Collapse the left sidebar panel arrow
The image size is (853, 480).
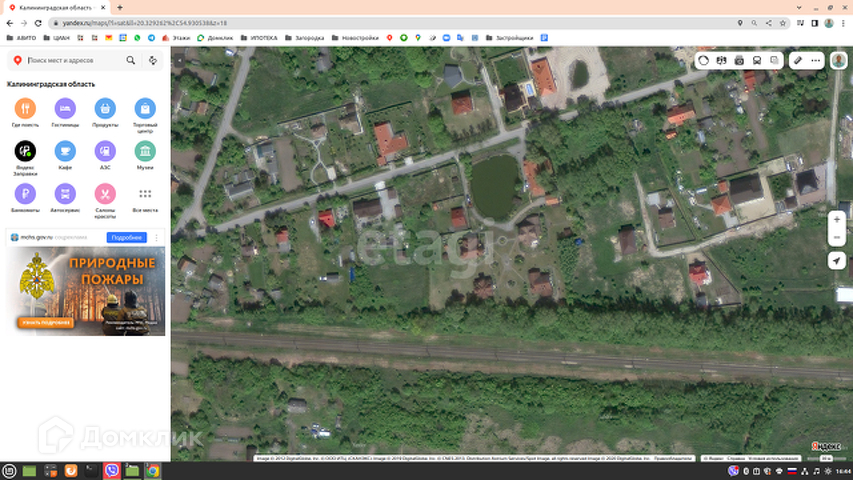(x=179, y=60)
